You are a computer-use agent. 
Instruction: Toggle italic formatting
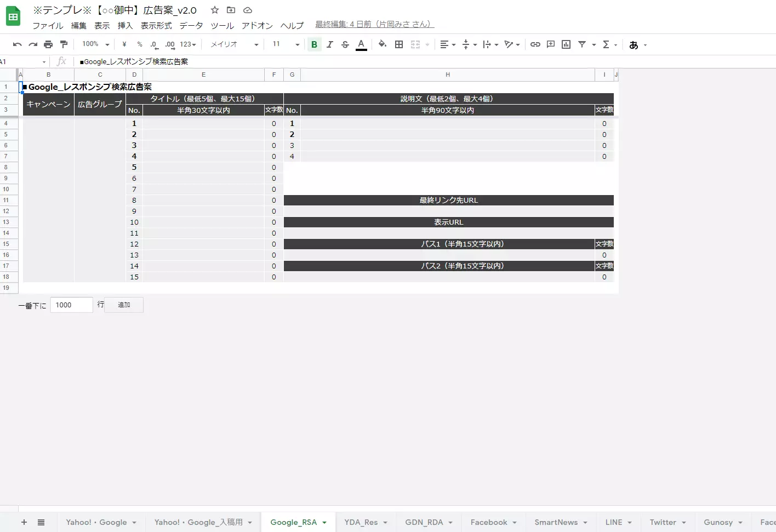pos(329,44)
